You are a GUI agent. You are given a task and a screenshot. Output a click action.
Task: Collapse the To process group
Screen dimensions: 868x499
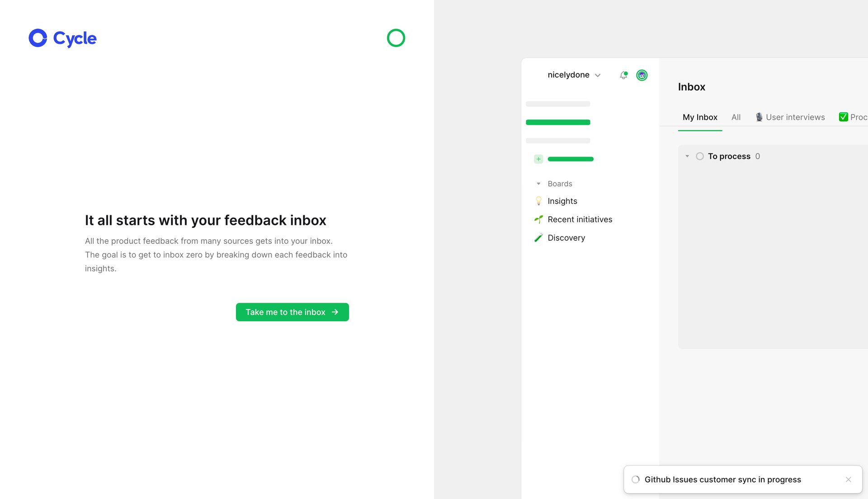[687, 156]
